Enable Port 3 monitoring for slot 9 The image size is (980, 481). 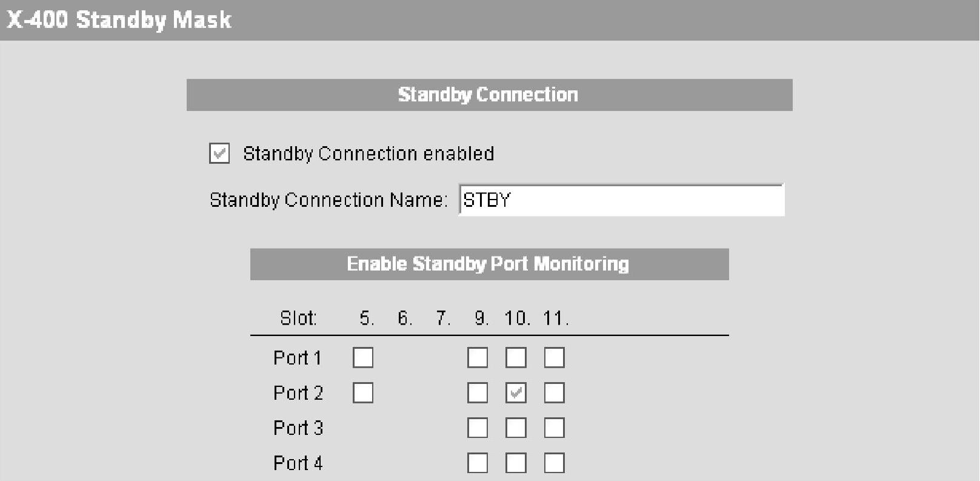pos(478,428)
